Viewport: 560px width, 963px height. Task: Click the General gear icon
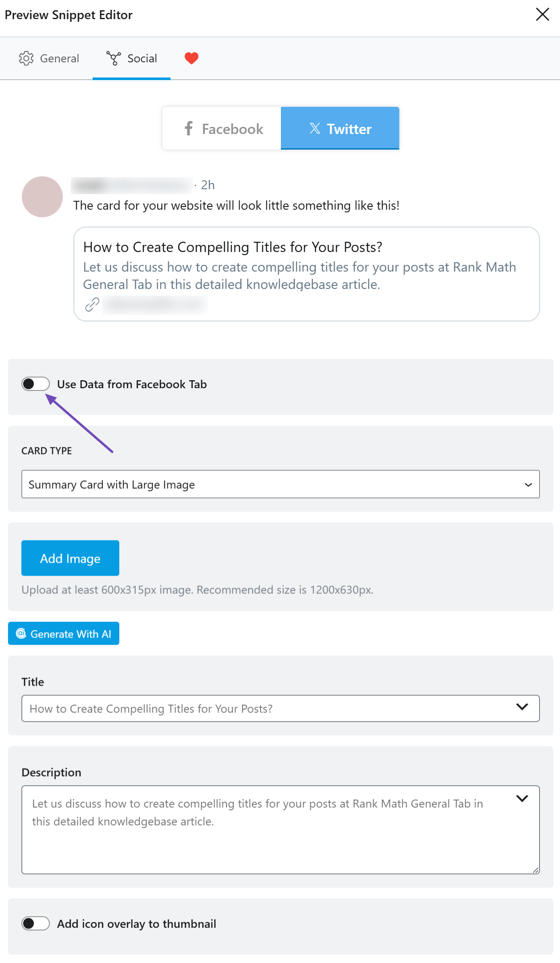click(26, 58)
